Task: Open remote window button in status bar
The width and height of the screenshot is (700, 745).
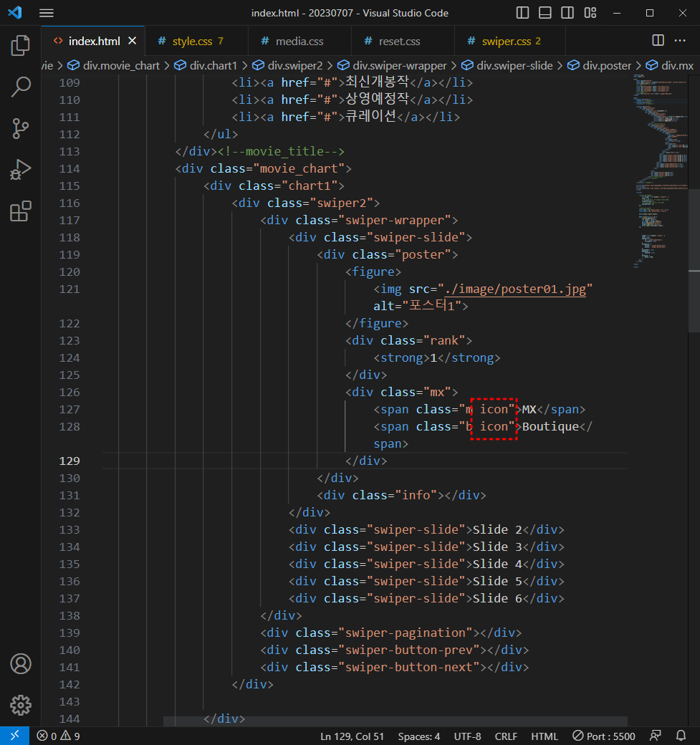Action: tap(15, 736)
